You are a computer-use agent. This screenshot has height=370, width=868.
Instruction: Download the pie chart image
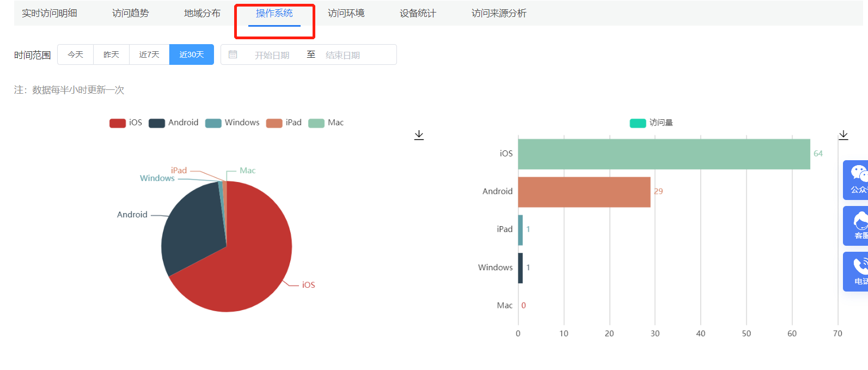pyautogui.click(x=419, y=135)
